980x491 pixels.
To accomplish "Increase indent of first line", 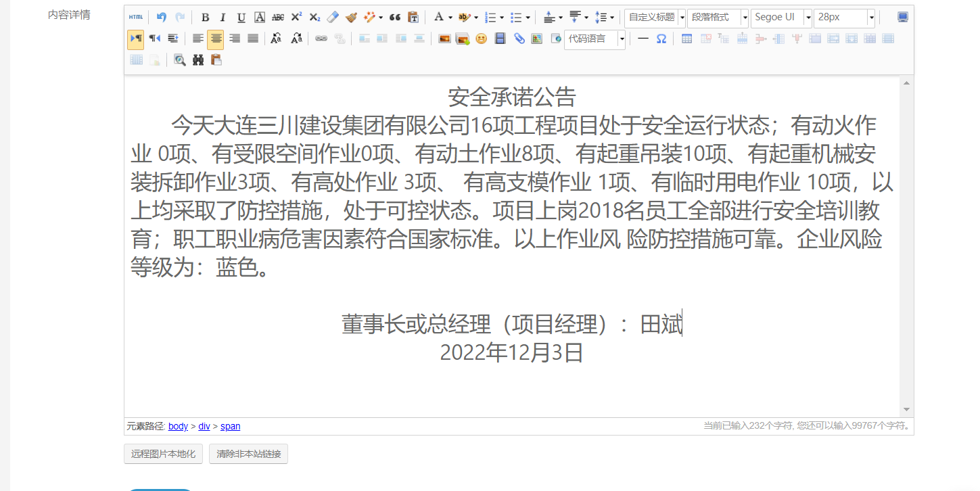I will (x=172, y=39).
